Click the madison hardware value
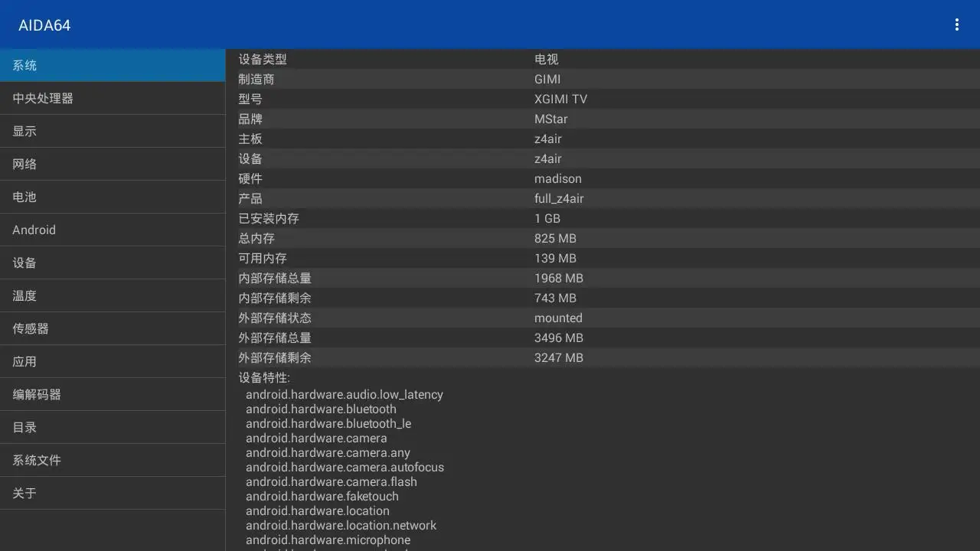Viewport: 980px width, 551px height. (558, 178)
